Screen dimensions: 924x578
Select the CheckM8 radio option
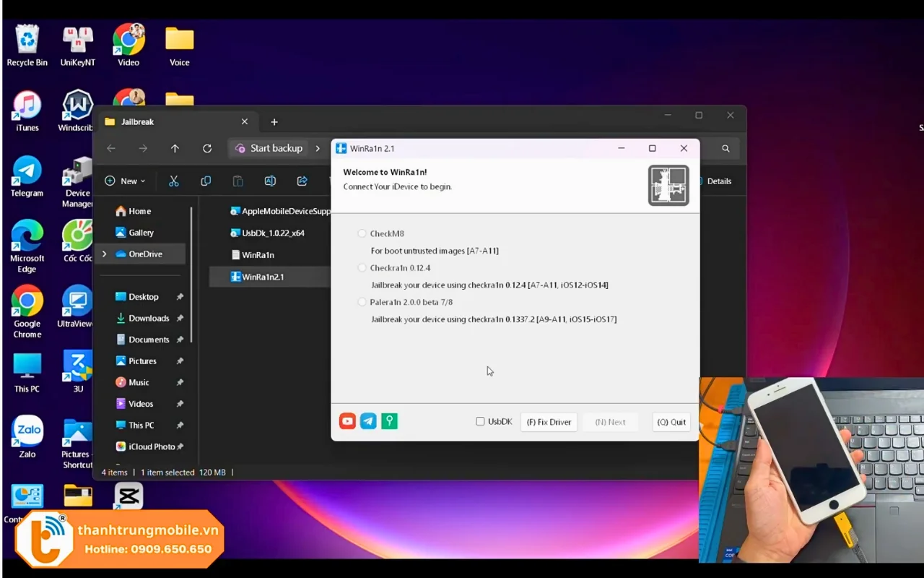click(x=362, y=233)
